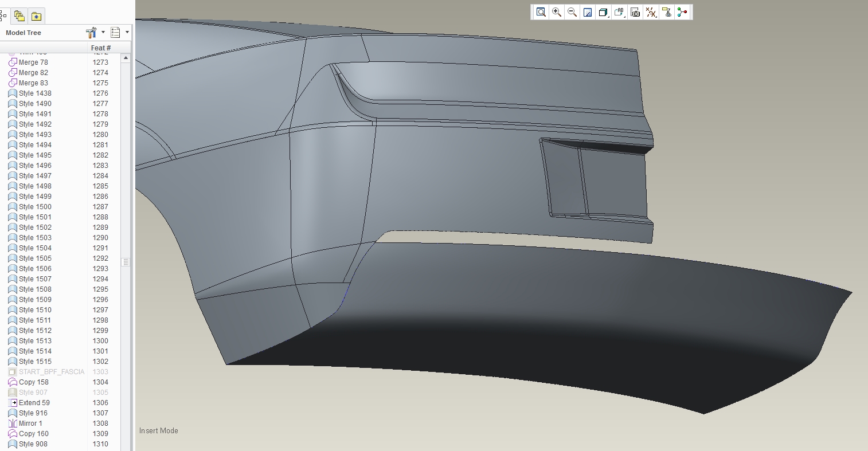
Task: Select Style 1503 tree entry
Action: [35, 238]
